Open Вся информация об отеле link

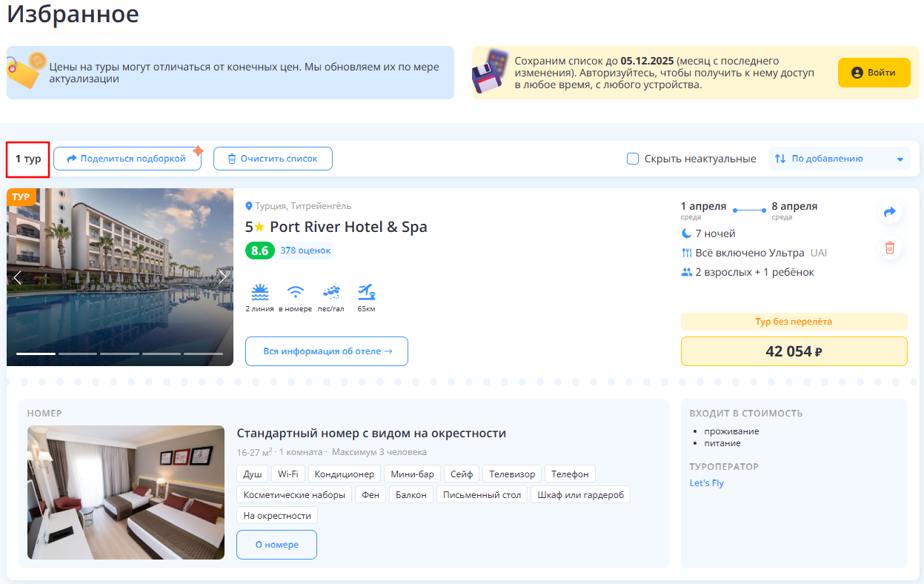[x=327, y=351]
